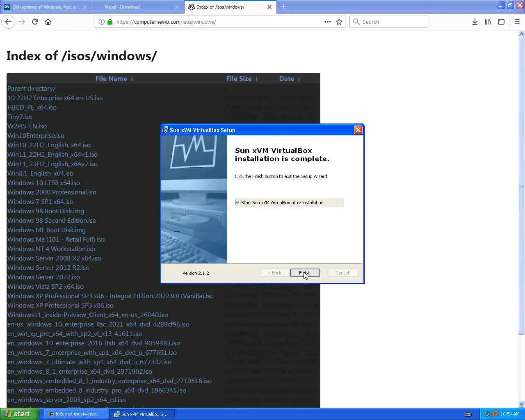The width and height of the screenshot is (525, 420).
Task: Close the Old versions of Windows tab
Action: pos(85,7)
